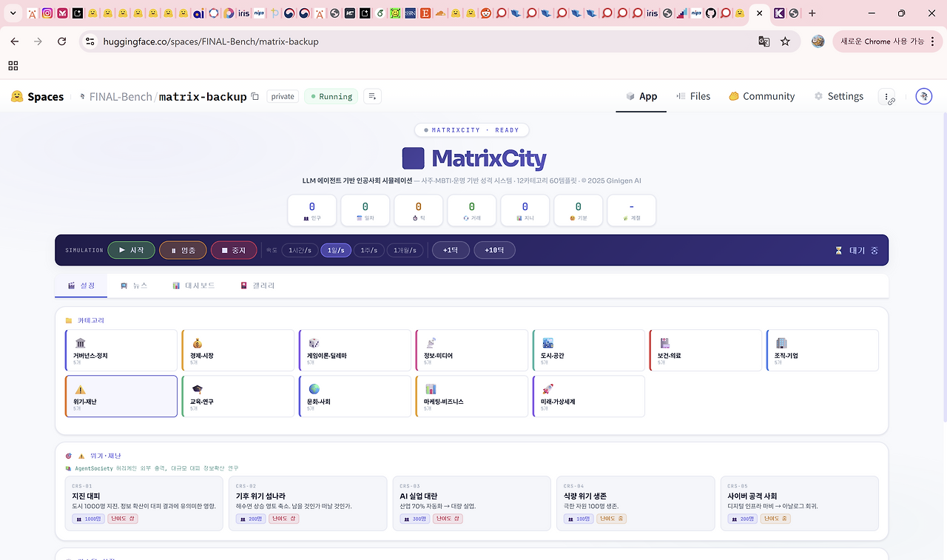Open 기후 위기 섬나라 scenario card
Image resolution: width=947 pixels, height=560 pixels.
[x=308, y=503]
